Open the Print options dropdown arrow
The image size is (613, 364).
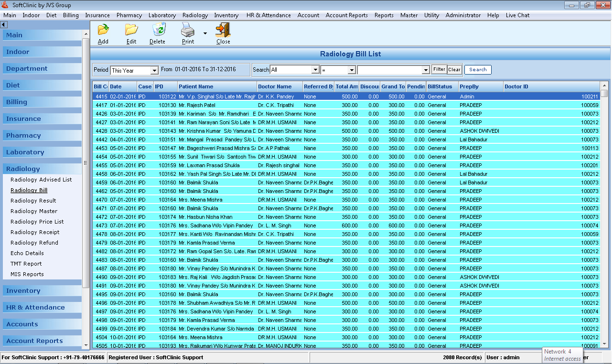(x=205, y=33)
